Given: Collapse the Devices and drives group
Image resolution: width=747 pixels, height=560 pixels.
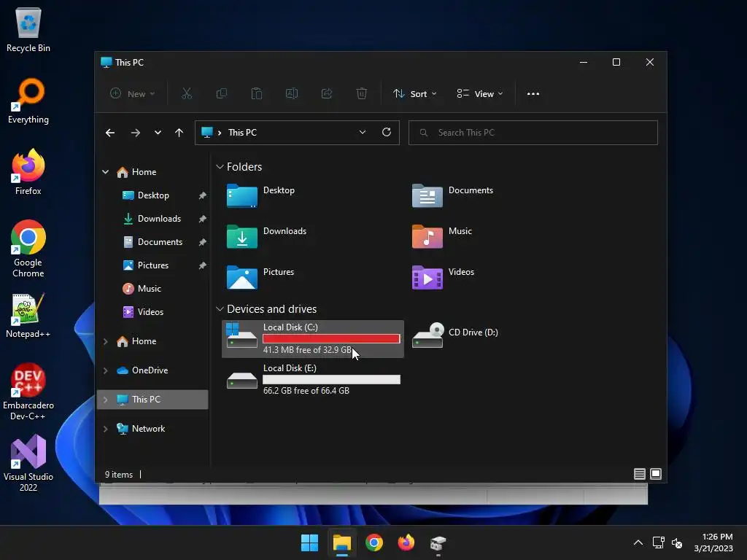Looking at the screenshot, I should (220, 309).
